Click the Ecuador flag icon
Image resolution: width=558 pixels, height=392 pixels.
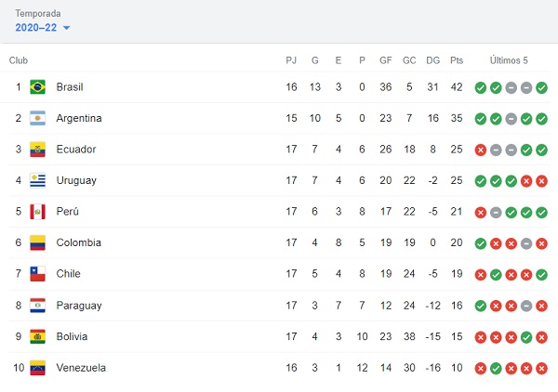pos(37,150)
